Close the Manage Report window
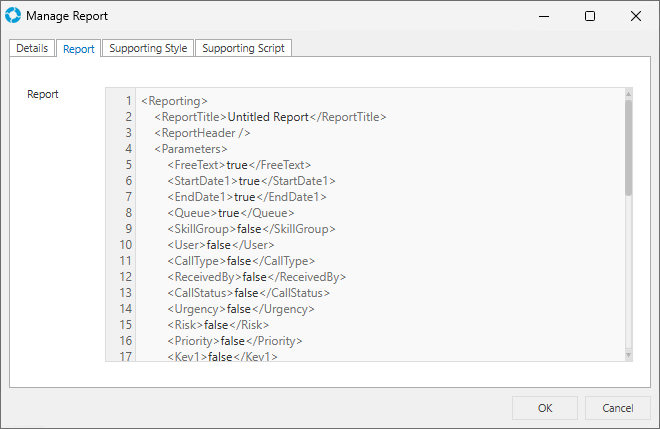660x429 pixels. point(635,16)
